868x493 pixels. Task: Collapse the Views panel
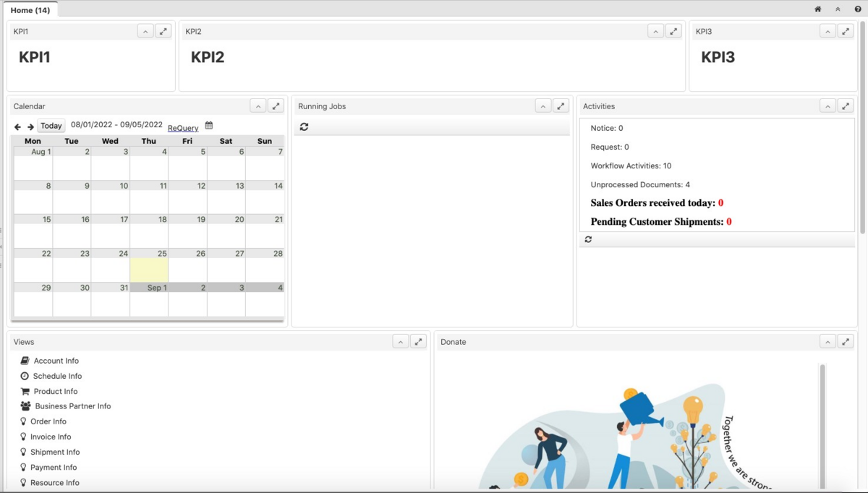(401, 342)
